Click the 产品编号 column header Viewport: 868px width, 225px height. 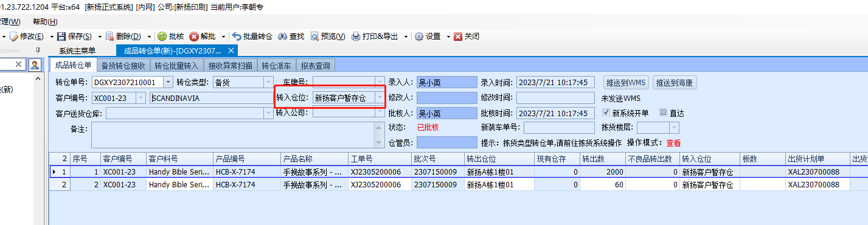tap(246, 159)
